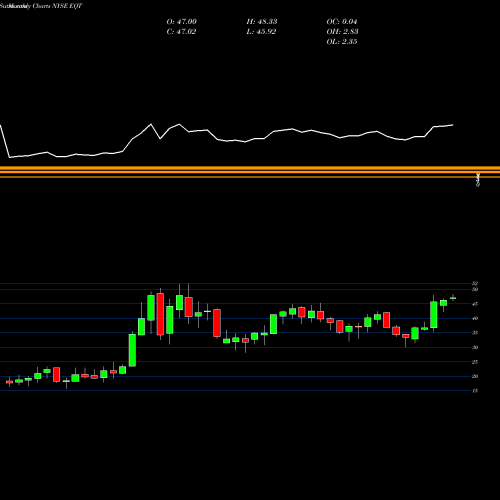This screenshot has height=500, width=500.
Task: Click the '25' price axis label
Action: click(x=475, y=362)
